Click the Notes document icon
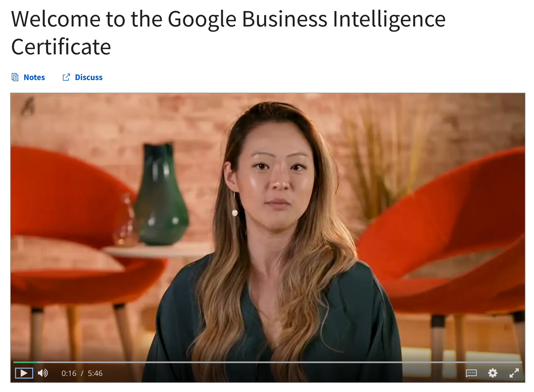534x392 pixels. (x=15, y=77)
